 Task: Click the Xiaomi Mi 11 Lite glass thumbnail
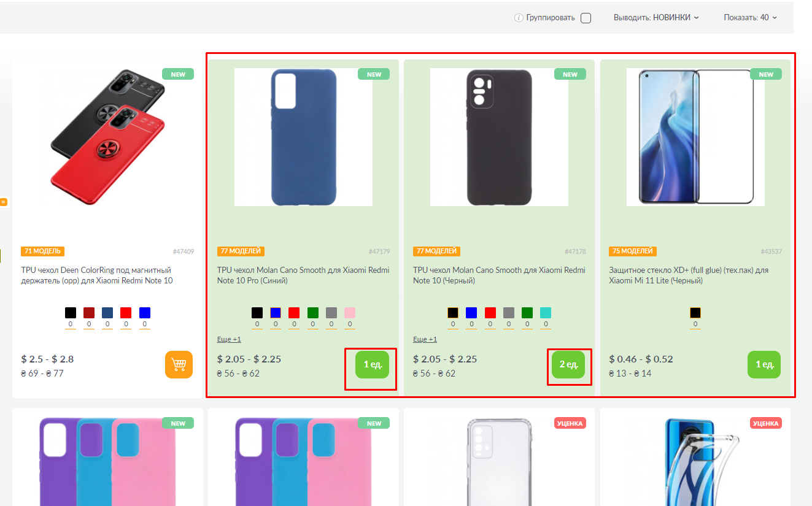tap(695, 137)
